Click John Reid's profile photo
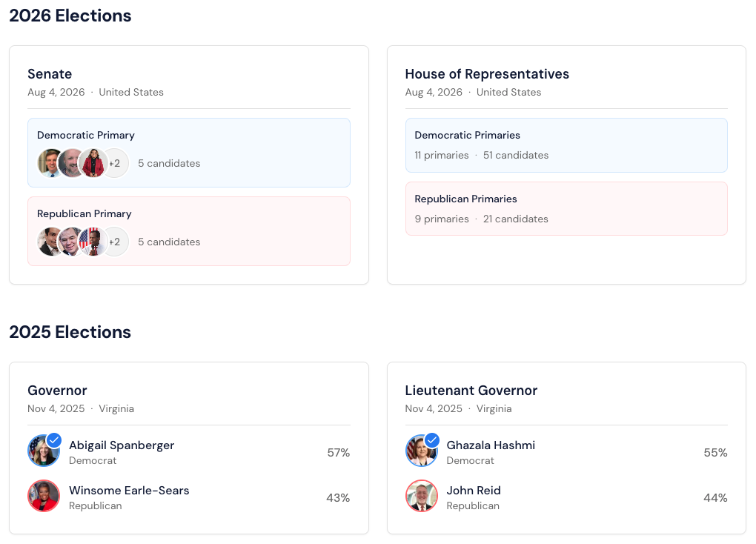The image size is (756, 544). [x=422, y=497]
